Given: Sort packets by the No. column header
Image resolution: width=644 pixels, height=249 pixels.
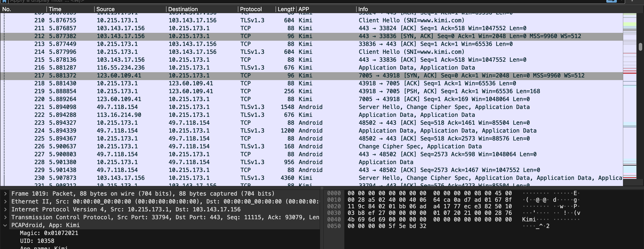Looking at the screenshot, I should click(23, 9).
